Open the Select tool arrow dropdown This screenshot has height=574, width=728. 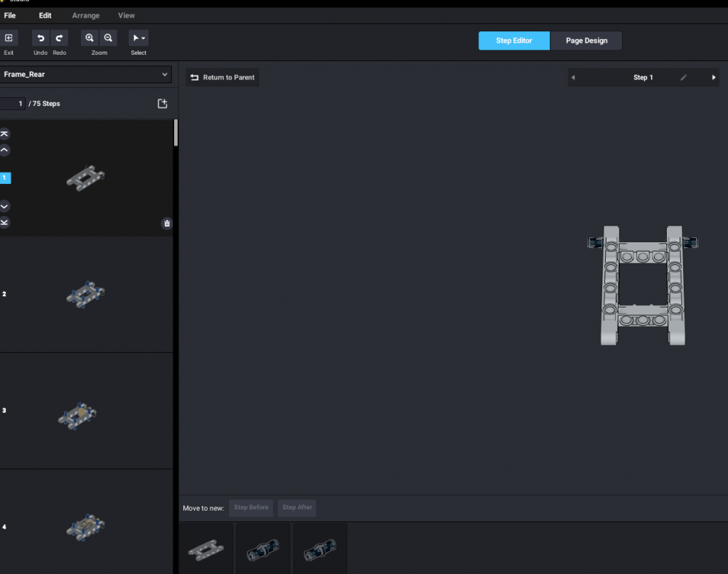tap(139, 38)
